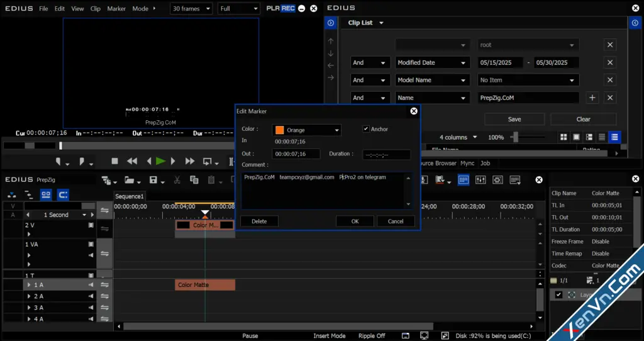
Task: Select thumbnail grid view in bin
Action: pyautogui.click(x=563, y=137)
